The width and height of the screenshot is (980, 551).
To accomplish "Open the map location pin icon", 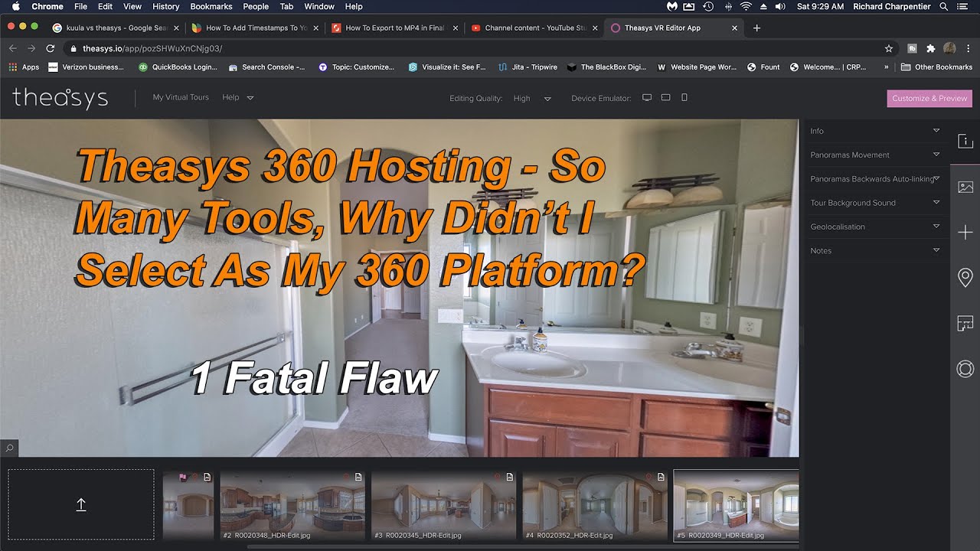I will (x=965, y=277).
